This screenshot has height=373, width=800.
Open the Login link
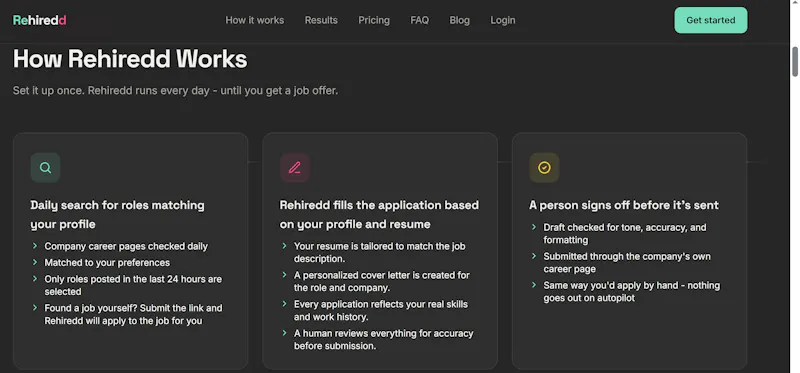coord(503,20)
